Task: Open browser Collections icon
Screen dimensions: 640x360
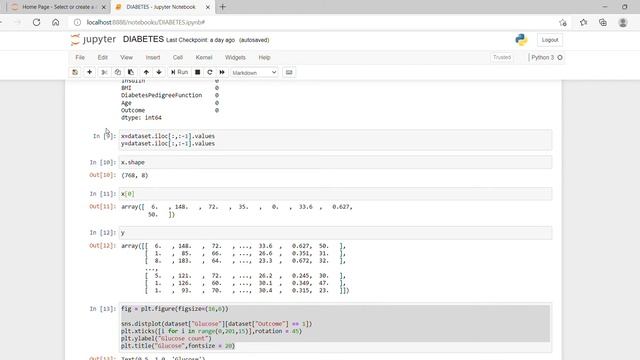Action: (x=603, y=23)
